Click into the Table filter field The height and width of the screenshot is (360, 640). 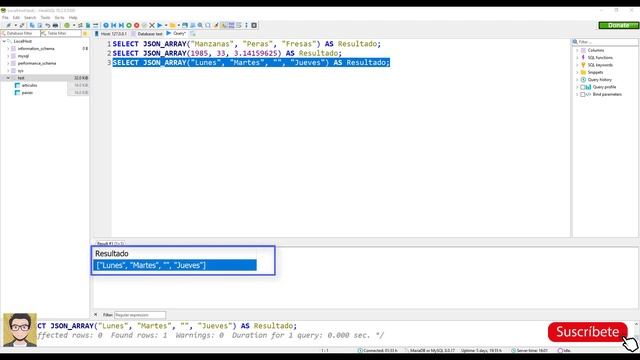tap(61, 33)
